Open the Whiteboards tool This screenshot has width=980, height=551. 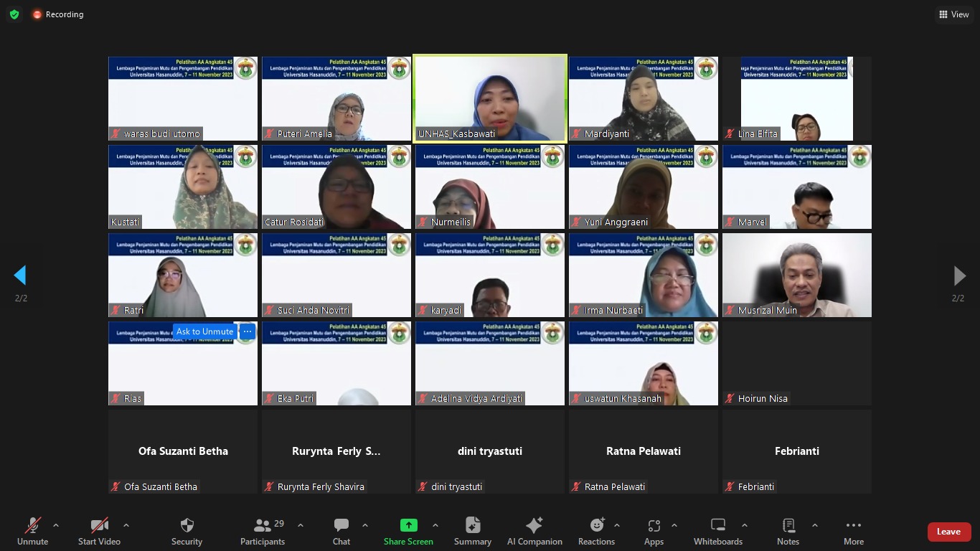pyautogui.click(x=717, y=532)
